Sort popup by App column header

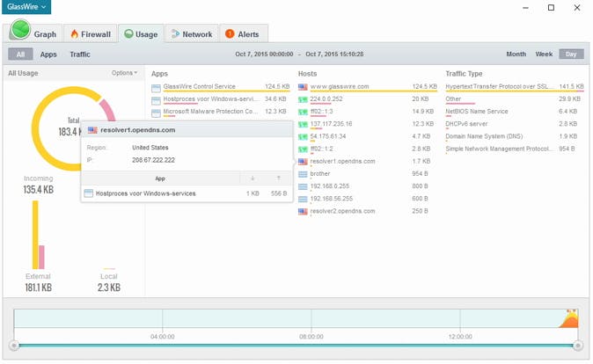tap(160, 178)
